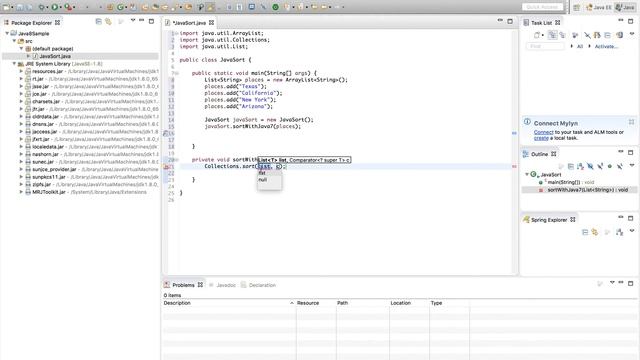The width and height of the screenshot is (640, 360).
Task: Open the Problems view menu arrow
Action: click(x=612, y=282)
